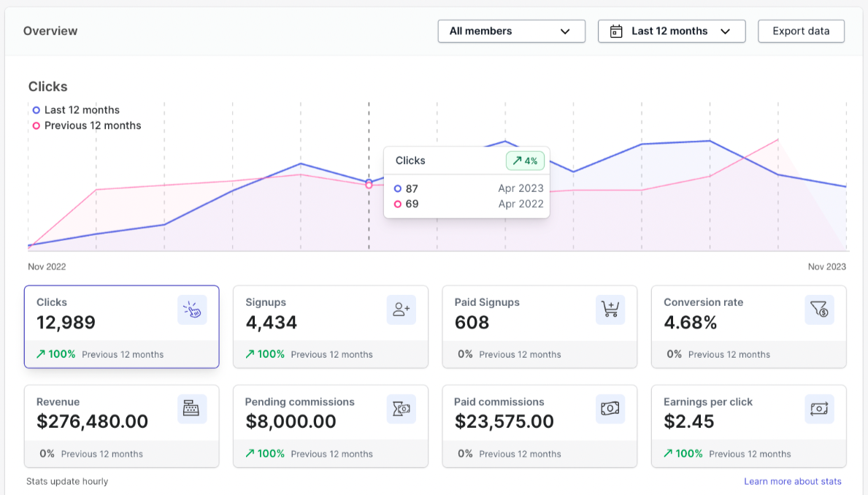Screen dimensions: 868x495
Task: Open the Learn more about stats link
Action: (793, 482)
